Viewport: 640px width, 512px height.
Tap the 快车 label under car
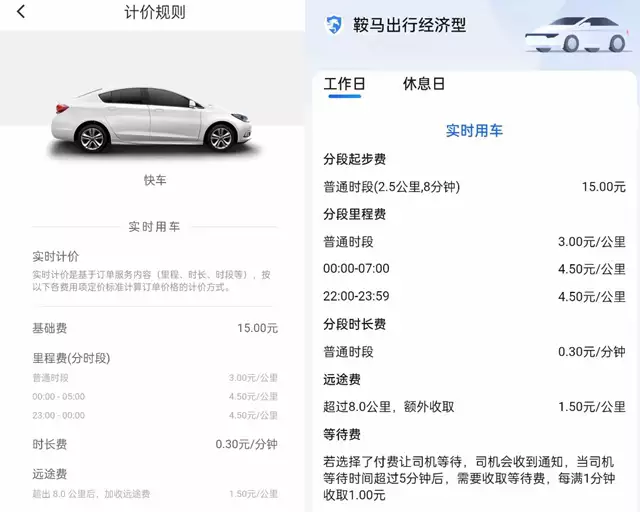coord(155,180)
